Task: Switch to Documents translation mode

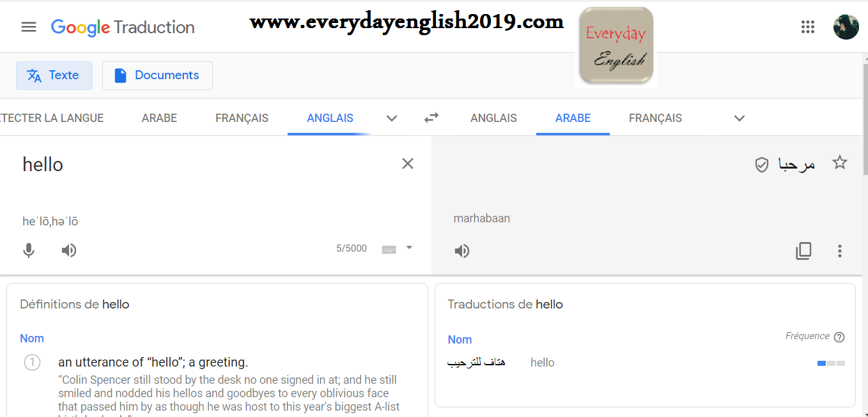Action: [157, 75]
